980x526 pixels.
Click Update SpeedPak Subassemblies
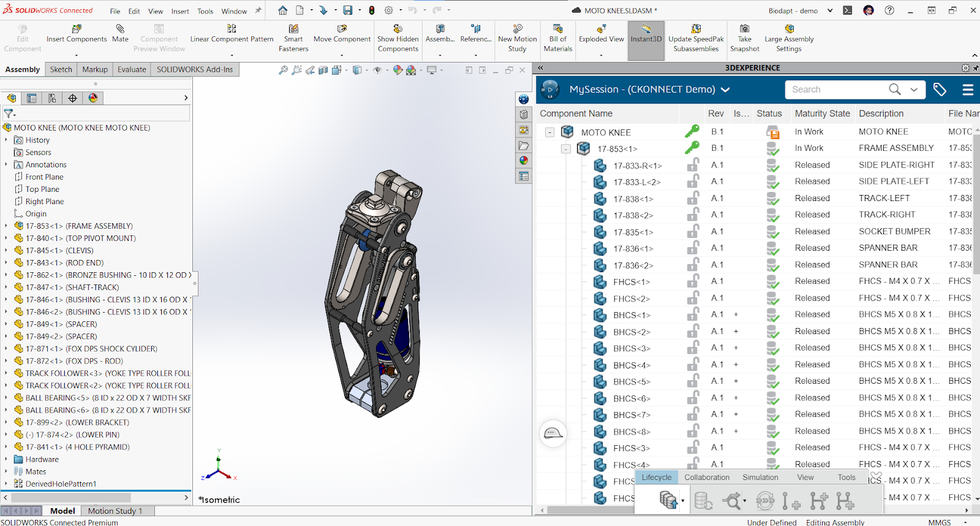click(696, 38)
